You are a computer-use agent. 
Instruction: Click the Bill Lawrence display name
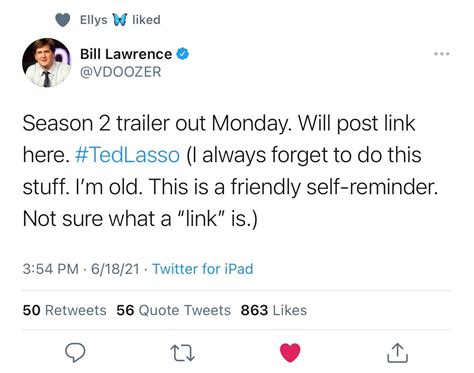[x=126, y=54]
